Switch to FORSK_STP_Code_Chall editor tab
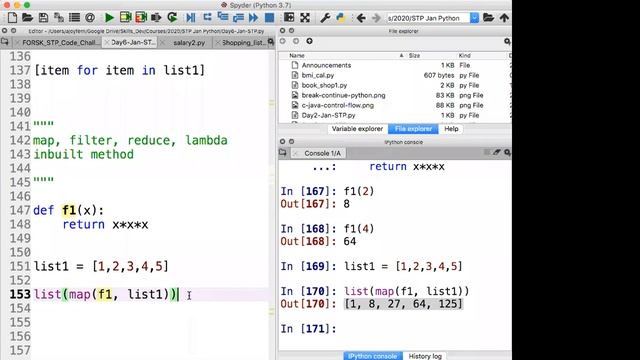 [x=58, y=42]
